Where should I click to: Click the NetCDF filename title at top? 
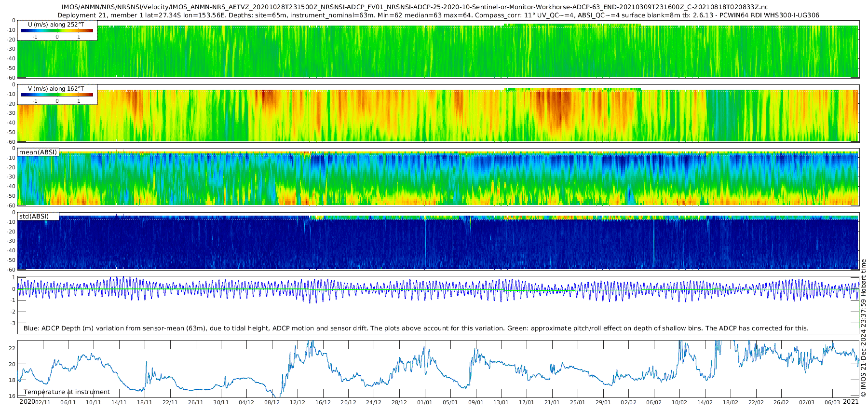point(415,7)
